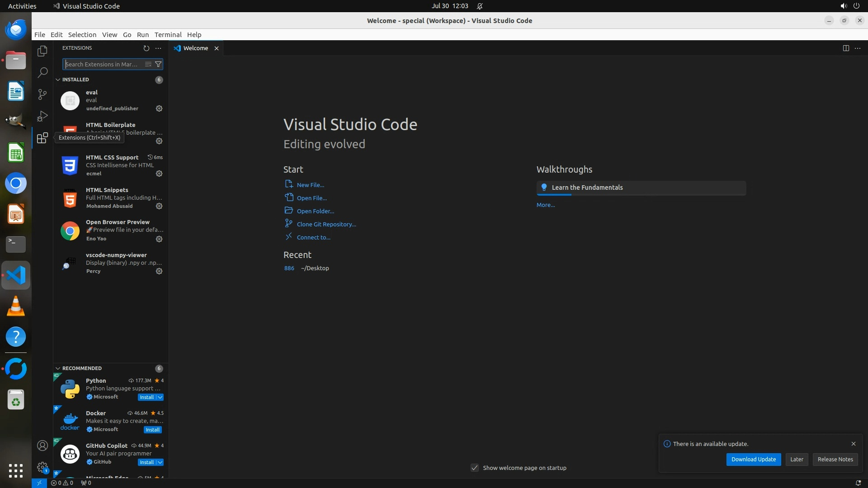Refresh the extensions list
The height and width of the screenshot is (488, 868).
(146, 48)
